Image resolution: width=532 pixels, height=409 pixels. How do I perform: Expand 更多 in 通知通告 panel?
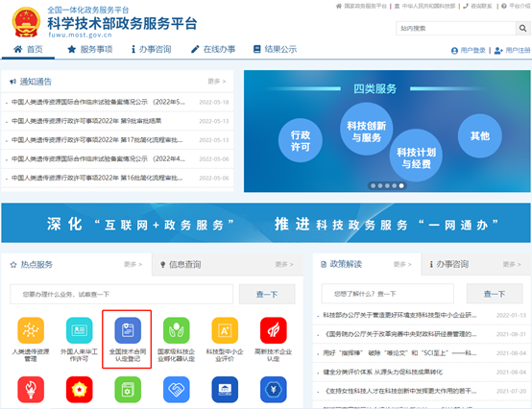click(x=216, y=82)
